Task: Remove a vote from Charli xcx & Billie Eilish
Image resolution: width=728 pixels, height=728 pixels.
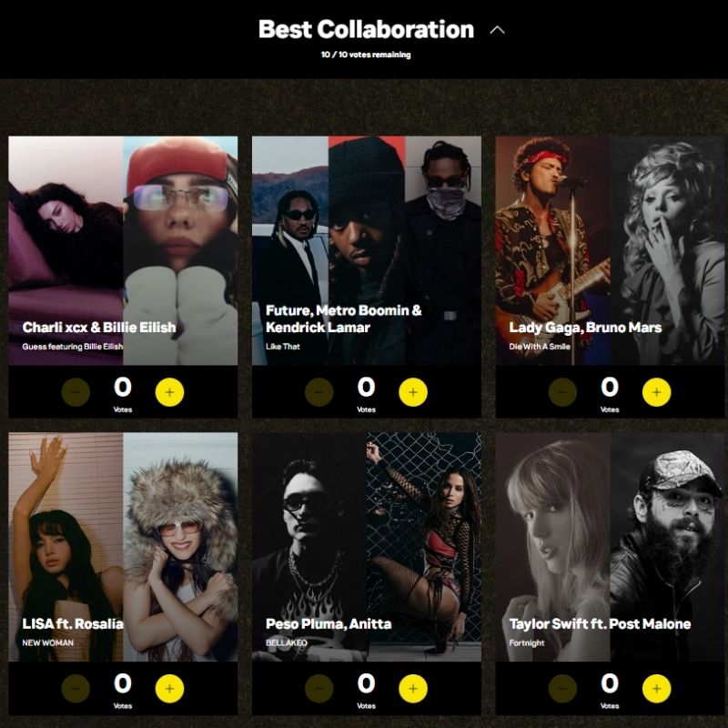Action: (76, 392)
